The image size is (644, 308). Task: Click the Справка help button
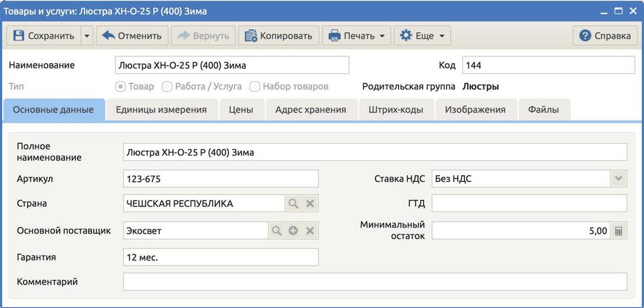point(604,36)
